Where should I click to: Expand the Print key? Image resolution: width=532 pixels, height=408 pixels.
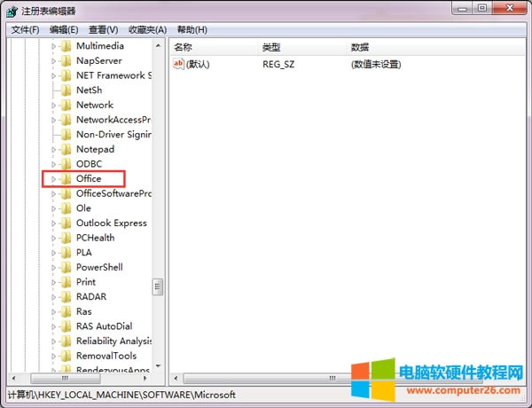click(53, 282)
